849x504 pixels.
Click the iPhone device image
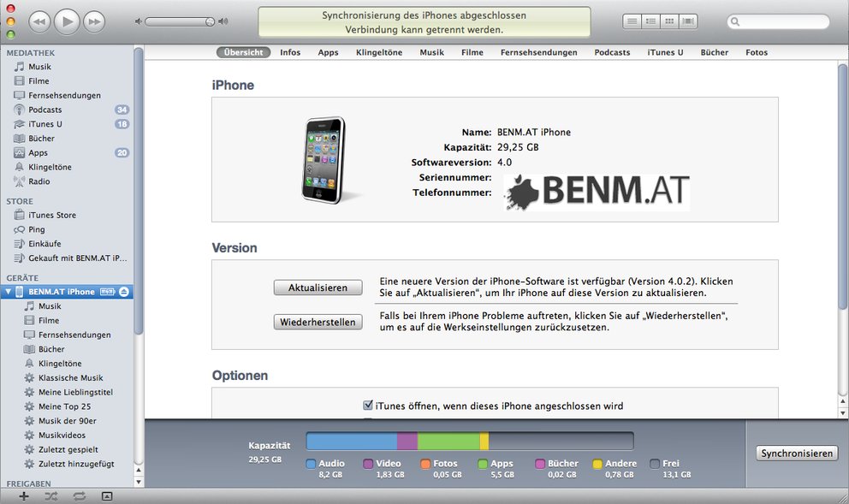tap(324, 160)
